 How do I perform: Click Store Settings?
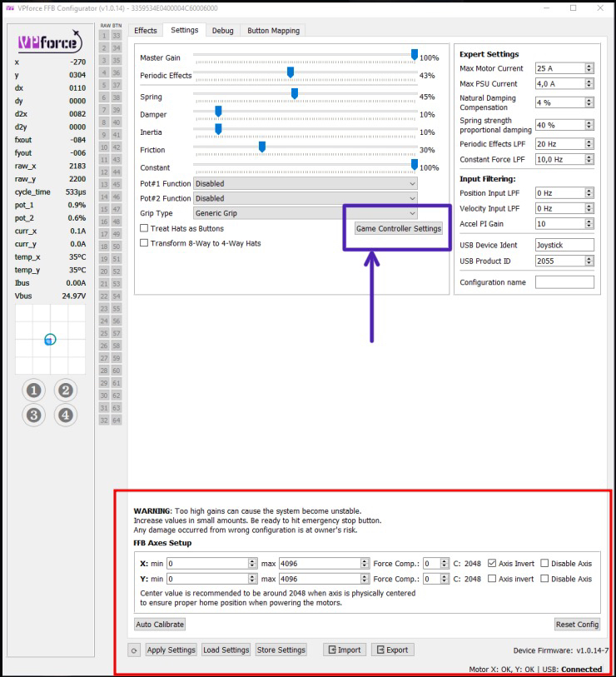281,650
